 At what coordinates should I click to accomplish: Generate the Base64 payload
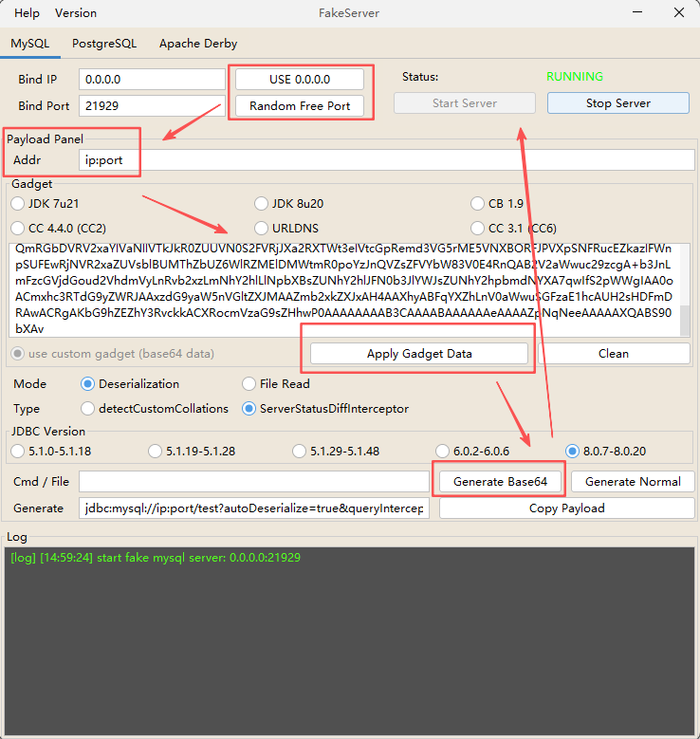[x=500, y=482]
